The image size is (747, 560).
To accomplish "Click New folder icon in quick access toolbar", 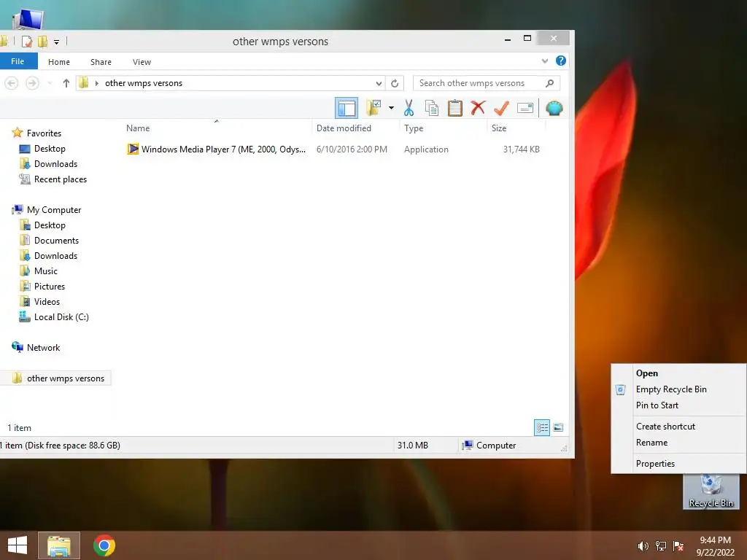I will [42, 42].
